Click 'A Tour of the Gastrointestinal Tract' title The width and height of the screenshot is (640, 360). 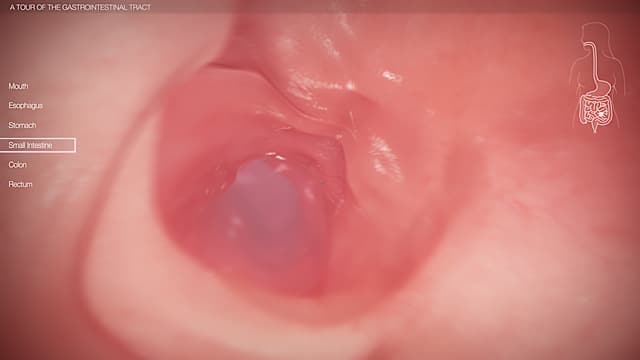[x=80, y=7]
